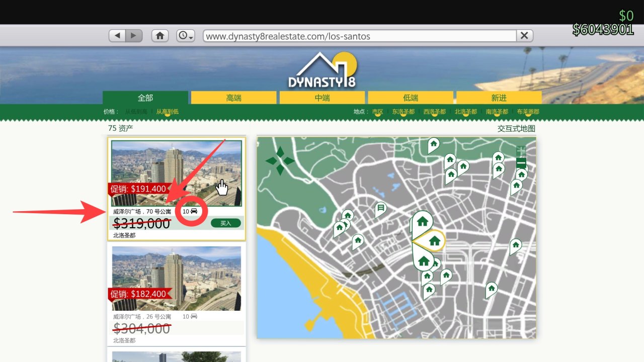Viewport: 644px width, 362px height.
Task: Open the 70 号公寓 listing photo
Action: pyautogui.click(x=177, y=173)
